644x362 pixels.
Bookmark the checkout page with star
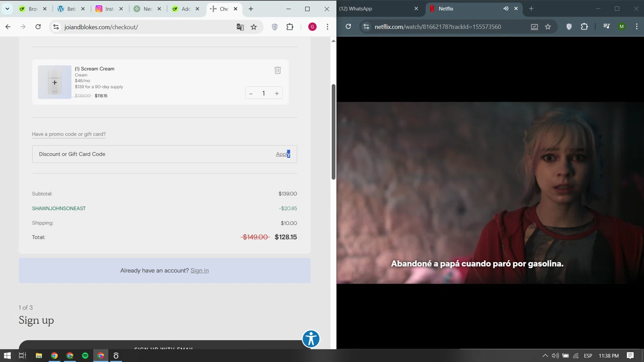tap(254, 27)
